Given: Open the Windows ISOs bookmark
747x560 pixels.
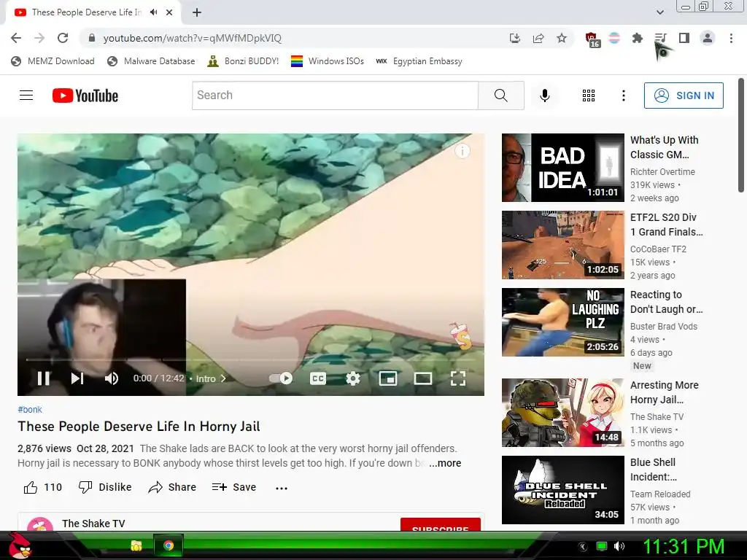Looking at the screenshot, I should coord(328,61).
